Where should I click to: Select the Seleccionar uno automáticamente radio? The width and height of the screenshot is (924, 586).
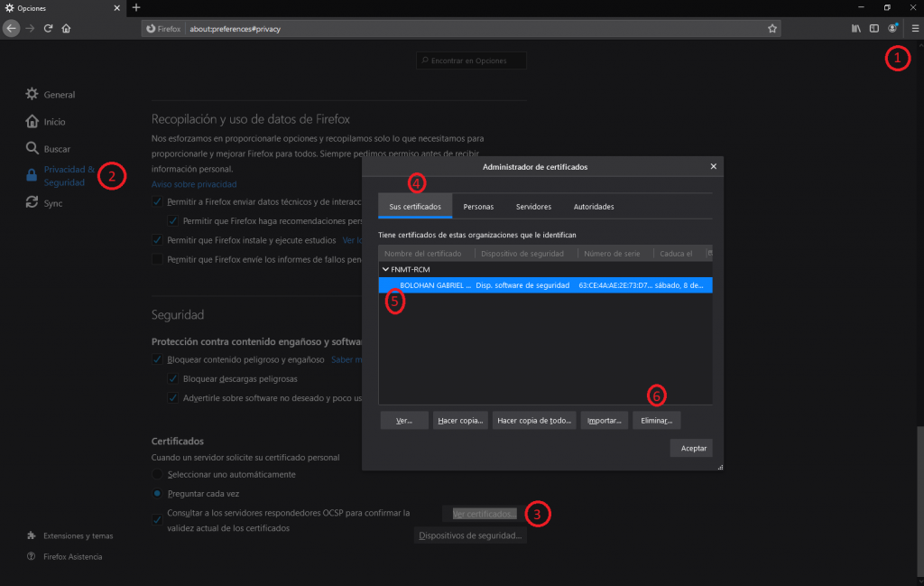pyautogui.click(x=157, y=474)
